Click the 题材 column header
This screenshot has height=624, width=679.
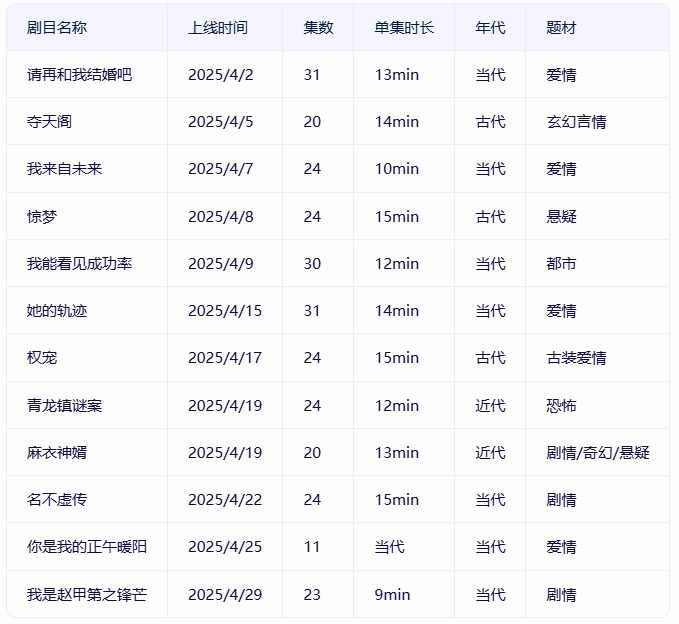pyautogui.click(x=561, y=28)
